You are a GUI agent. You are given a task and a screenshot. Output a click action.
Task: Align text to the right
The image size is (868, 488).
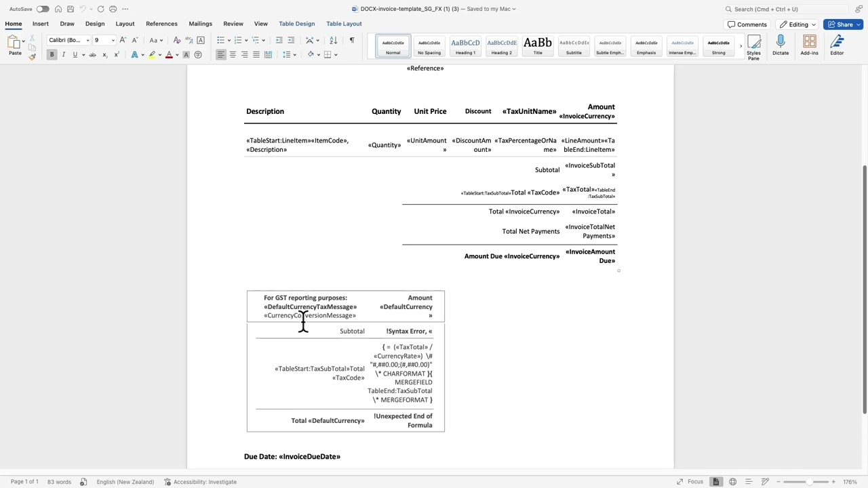244,54
